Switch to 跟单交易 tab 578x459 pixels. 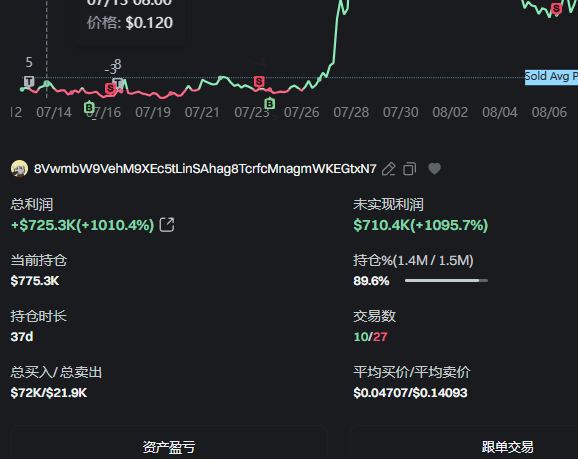pos(507,447)
